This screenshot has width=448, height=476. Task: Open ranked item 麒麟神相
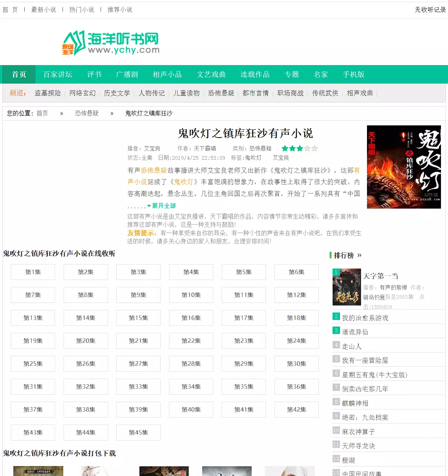[x=355, y=404]
